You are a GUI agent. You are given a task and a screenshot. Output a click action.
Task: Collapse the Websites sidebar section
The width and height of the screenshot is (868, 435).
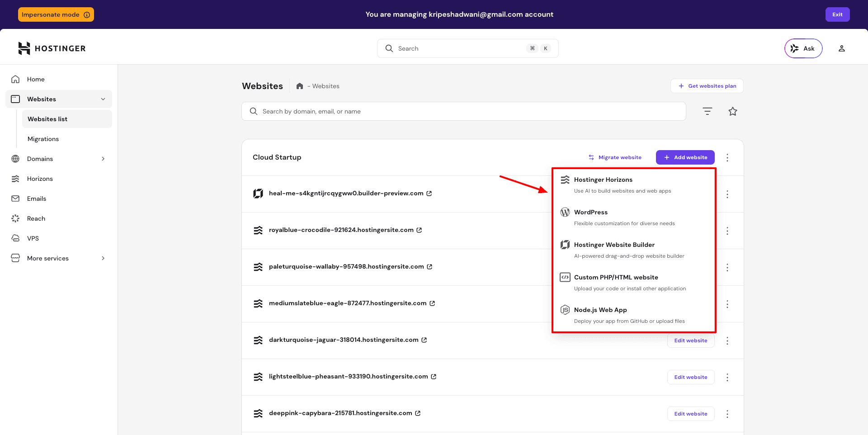pos(103,99)
